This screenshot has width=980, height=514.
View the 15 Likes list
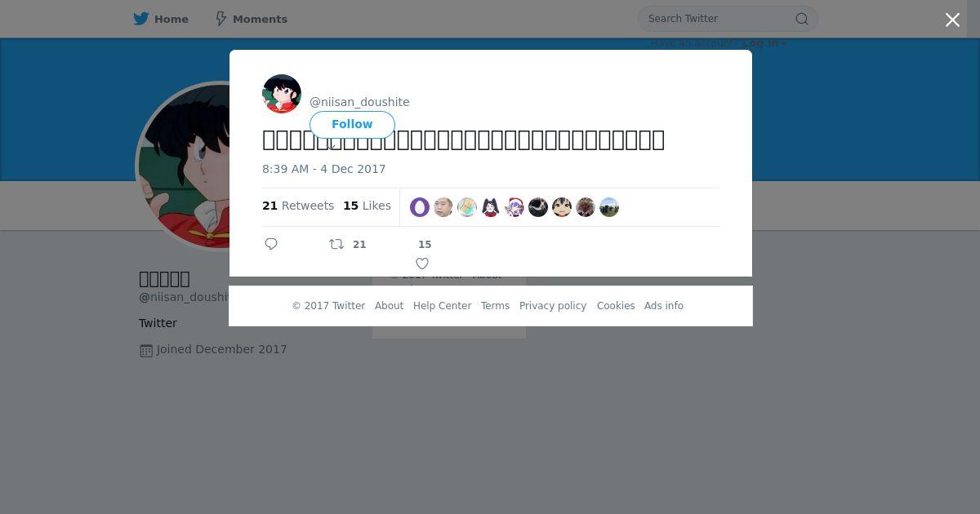(367, 206)
